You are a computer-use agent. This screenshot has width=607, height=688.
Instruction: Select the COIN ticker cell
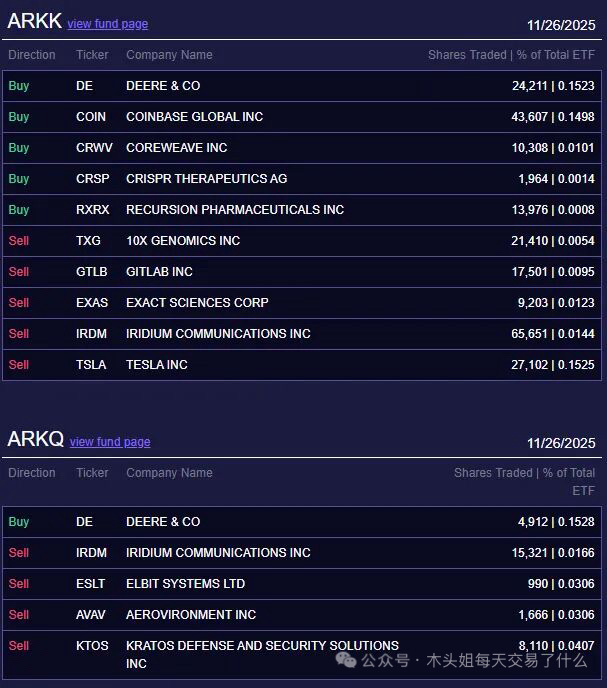coord(91,117)
